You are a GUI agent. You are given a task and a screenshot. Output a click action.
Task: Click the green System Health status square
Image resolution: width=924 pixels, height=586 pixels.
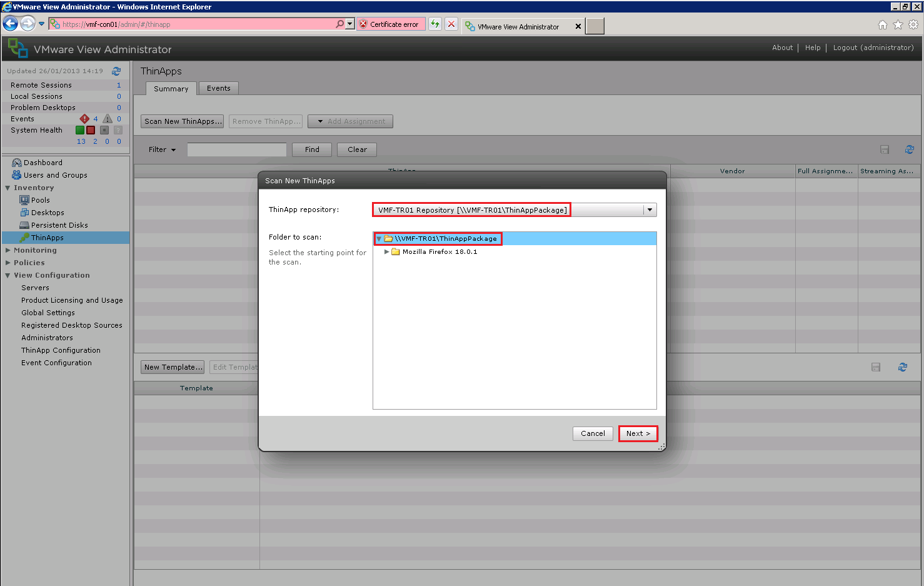pyautogui.click(x=80, y=130)
